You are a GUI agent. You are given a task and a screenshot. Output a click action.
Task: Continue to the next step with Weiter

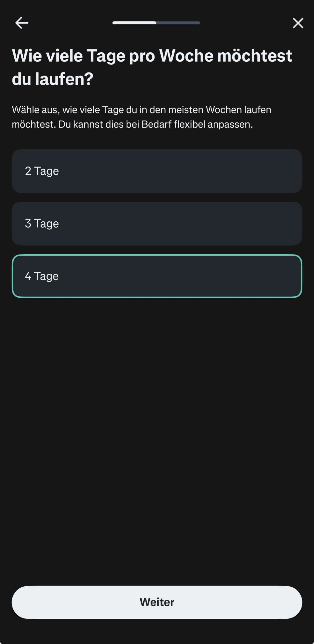tap(157, 602)
